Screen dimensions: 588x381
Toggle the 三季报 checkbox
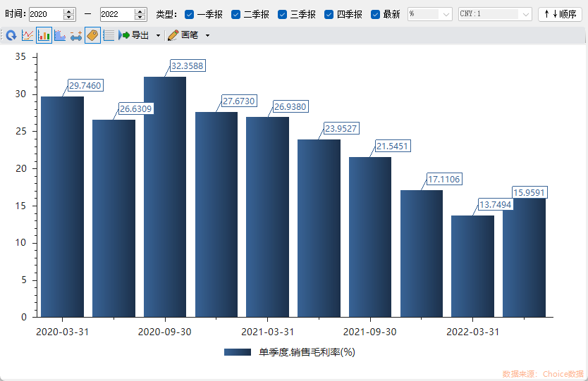[x=283, y=14]
